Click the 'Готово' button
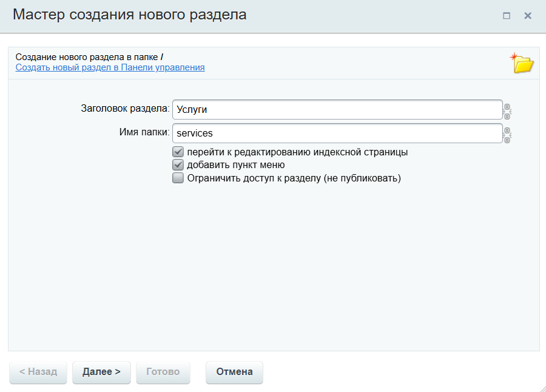This screenshot has width=546, height=392. (163, 372)
